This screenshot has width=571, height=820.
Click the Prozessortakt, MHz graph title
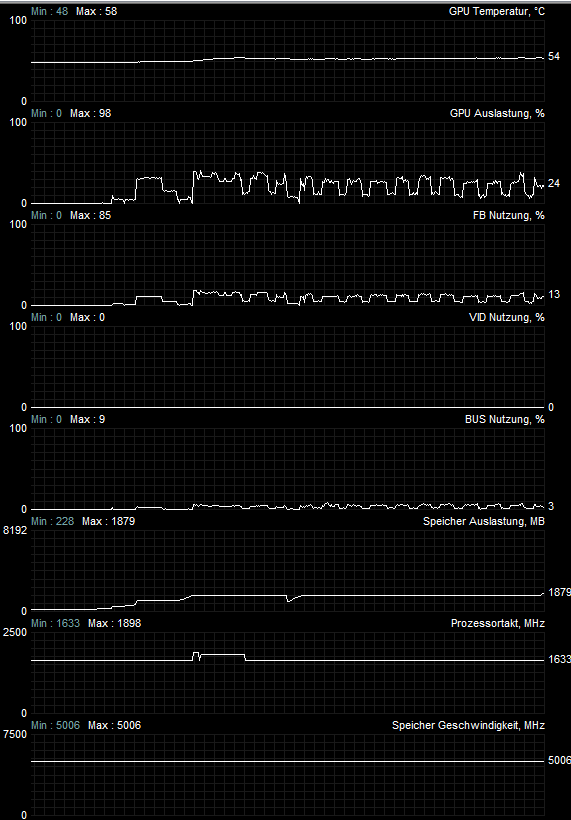[x=498, y=623]
